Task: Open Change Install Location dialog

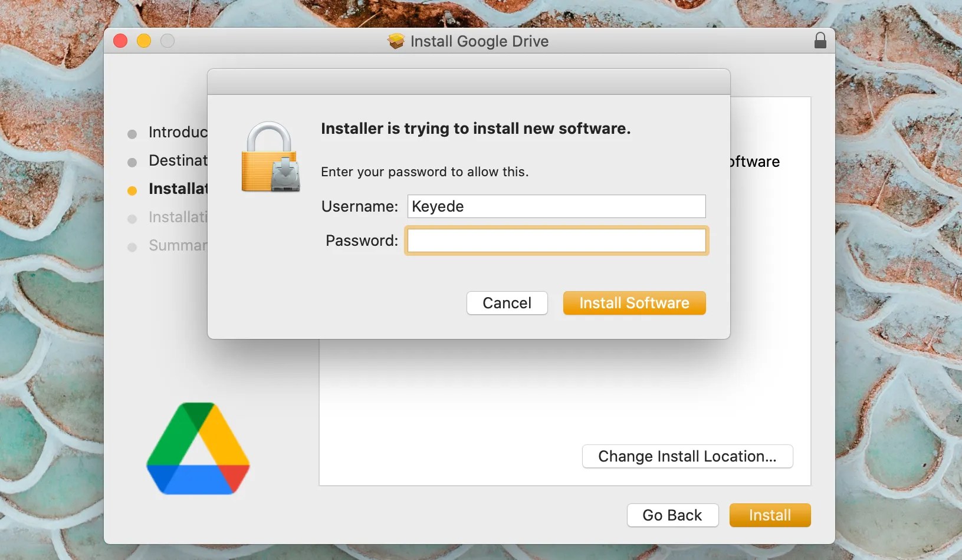Action: pos(687,456)
